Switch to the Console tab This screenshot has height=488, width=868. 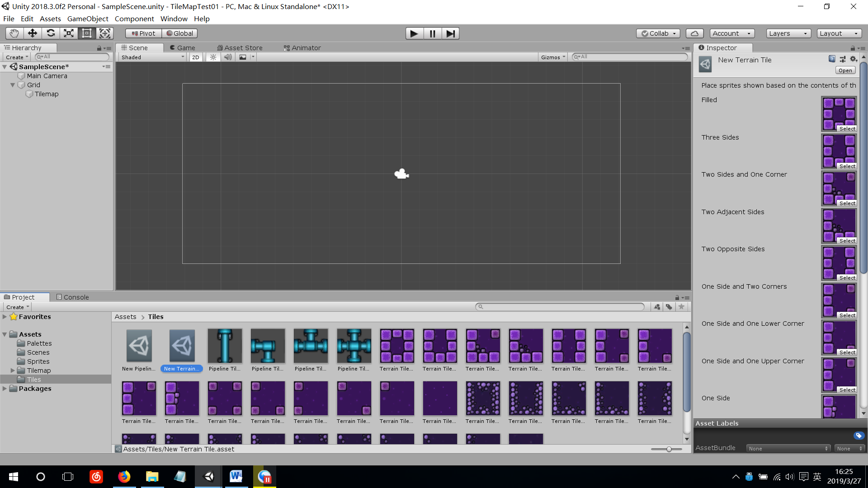pos(72,297)
